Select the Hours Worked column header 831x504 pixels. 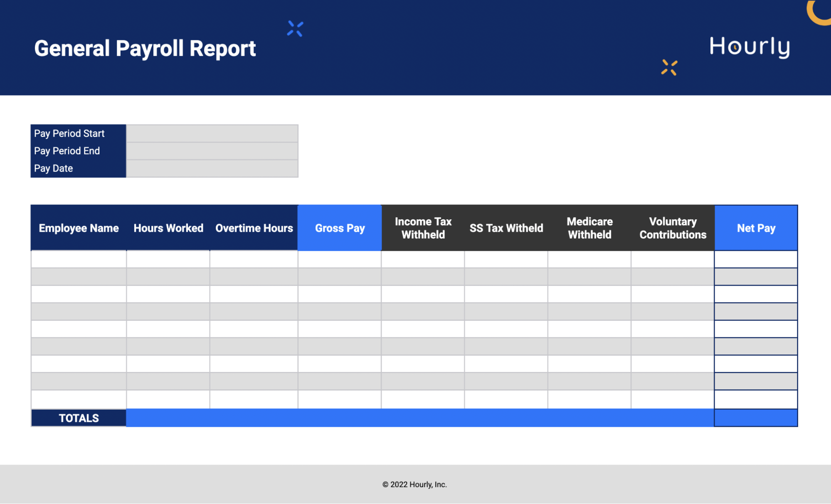click(168, 228)
